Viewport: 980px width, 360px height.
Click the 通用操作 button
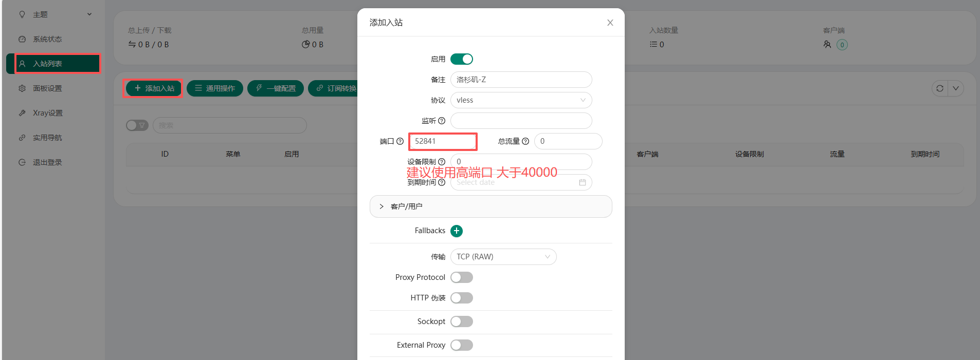(215, 88)
